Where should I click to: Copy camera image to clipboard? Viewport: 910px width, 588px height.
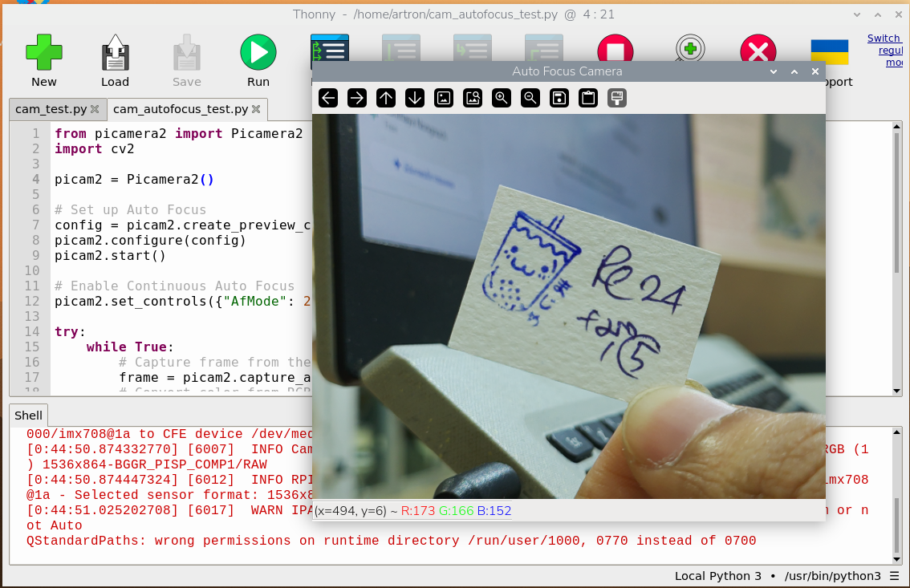point(588,98)
